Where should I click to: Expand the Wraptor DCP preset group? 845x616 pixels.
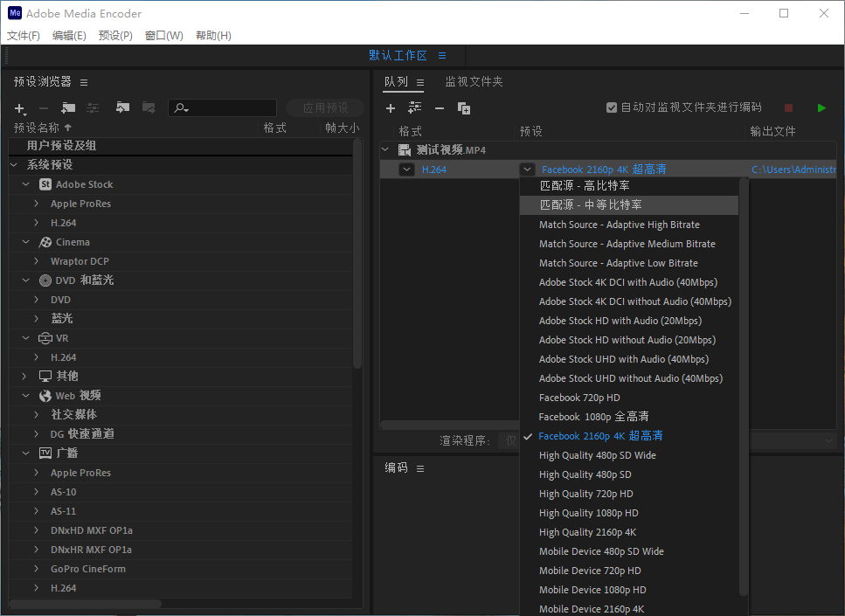tap(36, 261)
